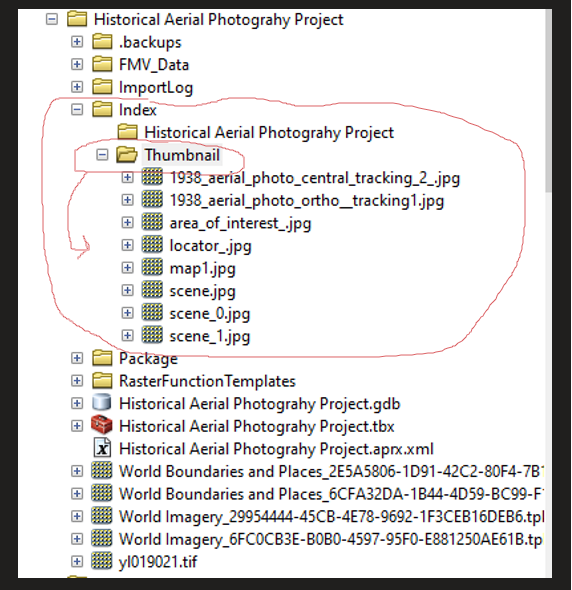Select the Thumbnail folder label
Viewport: 572px width, 590px height.
click(x=182, y=155)
